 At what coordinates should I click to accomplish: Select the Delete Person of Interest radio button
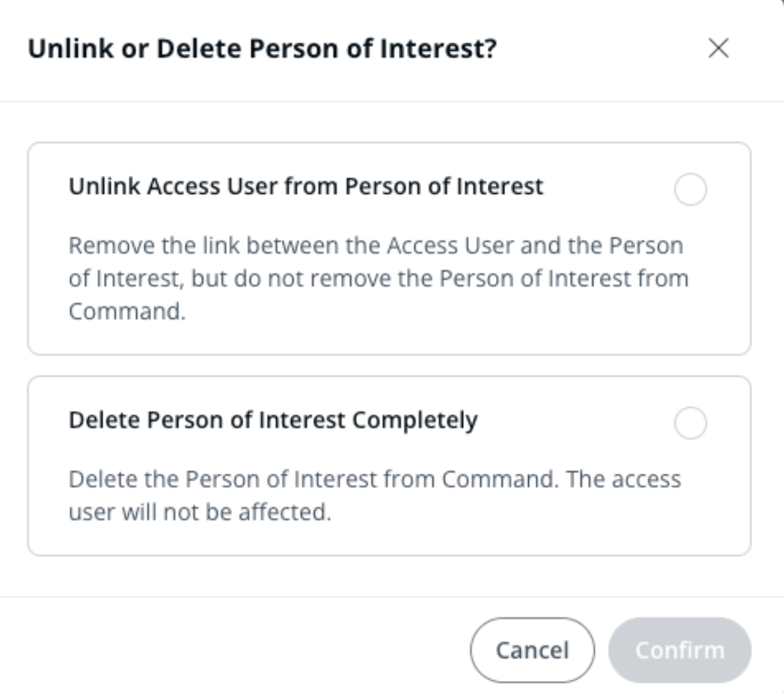[690, 424]
